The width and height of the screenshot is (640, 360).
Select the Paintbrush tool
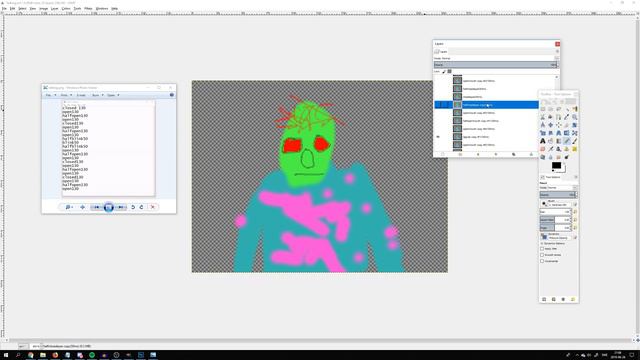coord(575,141)
